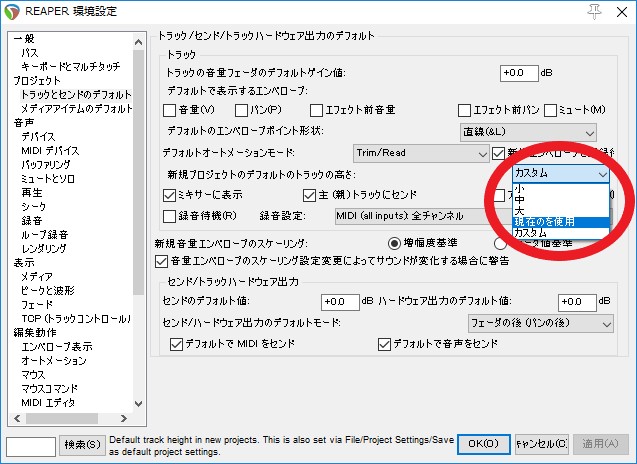Choose 大 in track height list

(x=561, y=211)
